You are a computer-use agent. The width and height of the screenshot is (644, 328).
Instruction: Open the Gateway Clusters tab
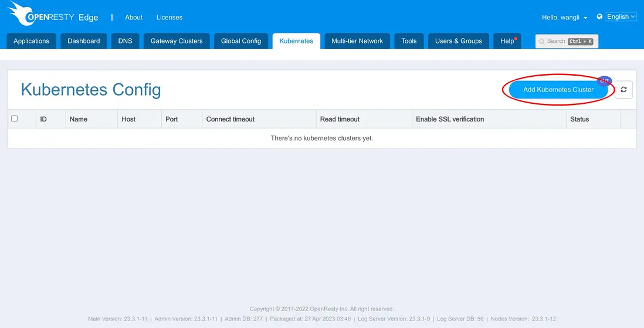pyautogui.click(x=177, y=41)
